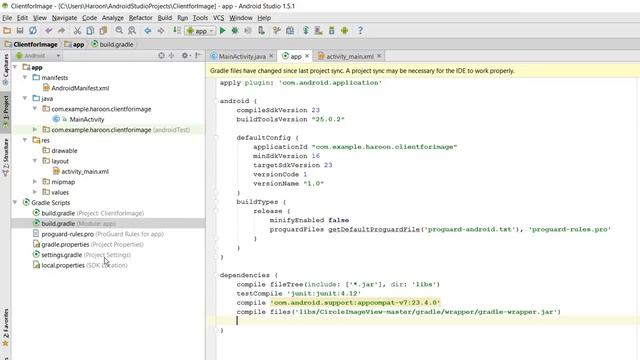640x360 pixels.
Task: Click the Forward navigation arrow
Action: pyautogui.click(x=161, y=31)
